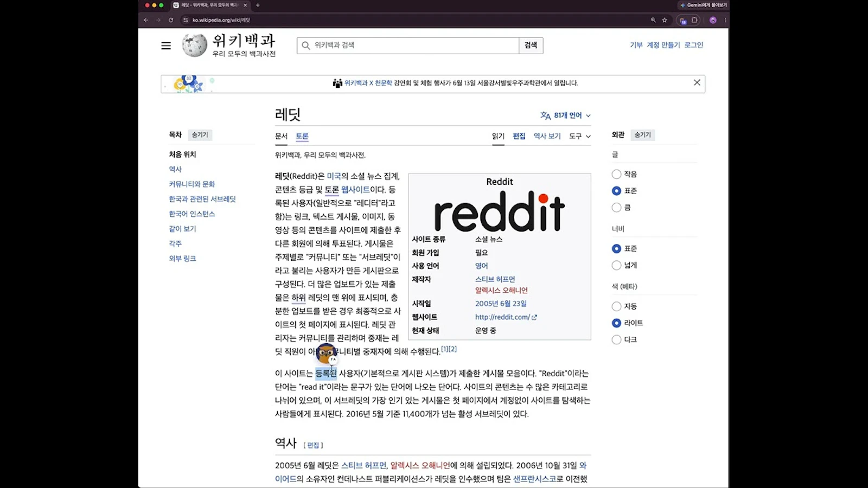Click the 영어 language link in infobox
Screen dimensions: 868x488
[x=482, y=266]
